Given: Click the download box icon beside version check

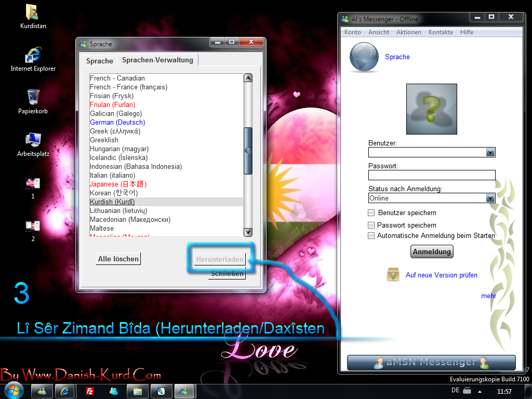Looking at the screenshot, I should pos(393,274).
